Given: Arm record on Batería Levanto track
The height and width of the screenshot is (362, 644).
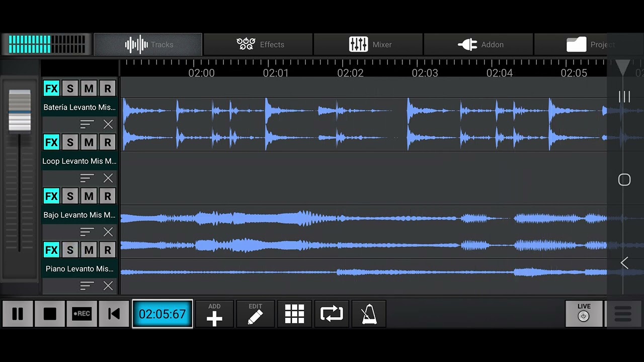Looking at the screenshot, I should pyautogui.click(x=108, y=89).
